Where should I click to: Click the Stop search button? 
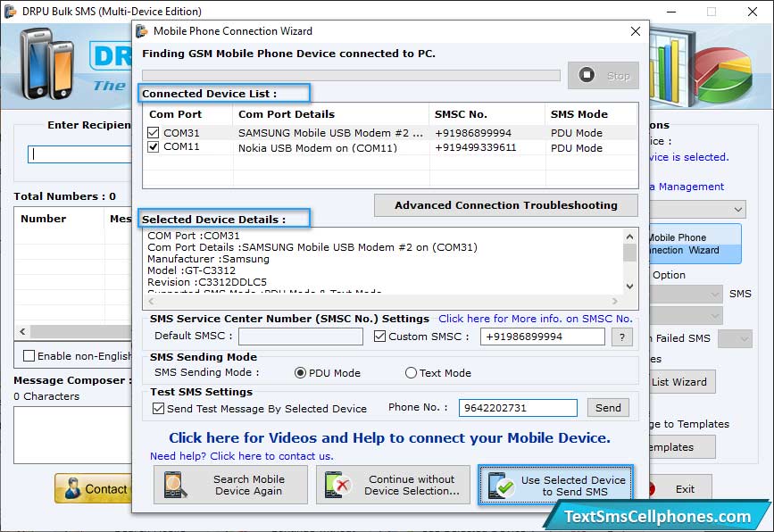pos(603,76)
